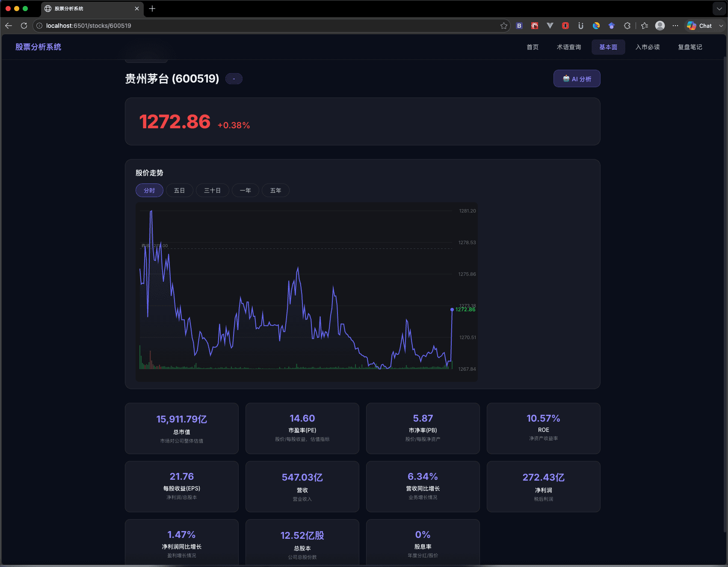
Task: Click the 10.57% ROE value
Action: pyautogui.click(x=544, y=418)
